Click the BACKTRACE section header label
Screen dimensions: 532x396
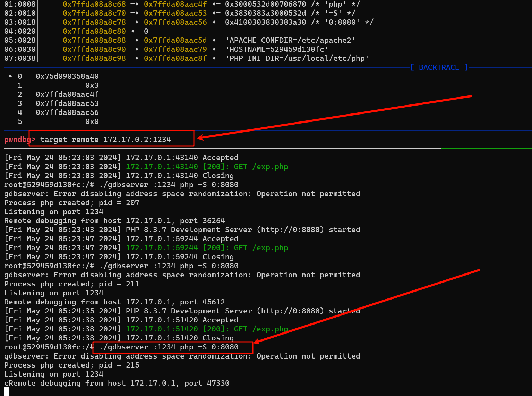coord(439,67)
